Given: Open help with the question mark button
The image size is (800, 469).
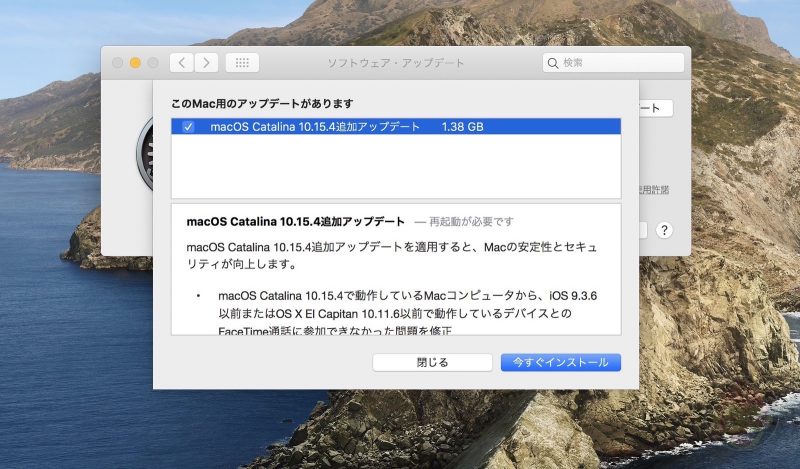Looking at the screenshot, I should click(x=664, y=230).
